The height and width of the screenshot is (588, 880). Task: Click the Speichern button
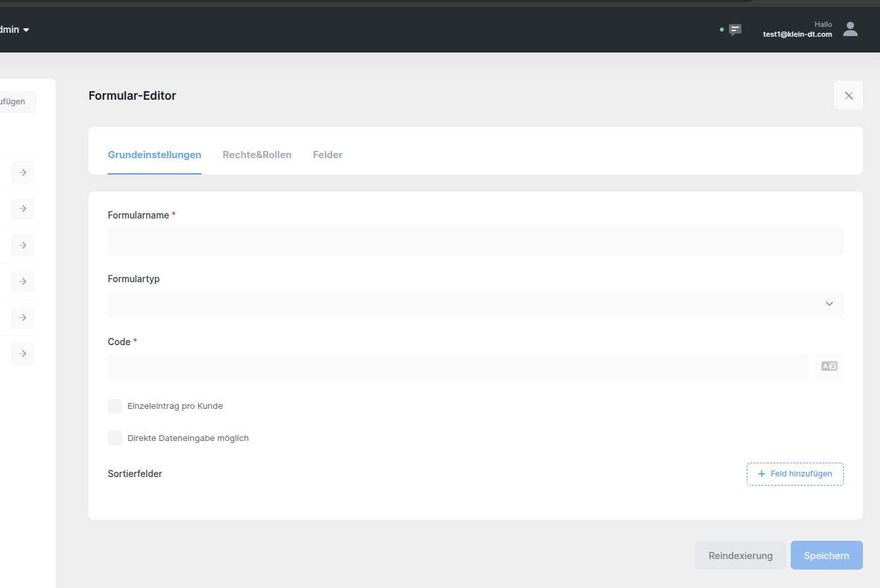click(x=826, y=555)
